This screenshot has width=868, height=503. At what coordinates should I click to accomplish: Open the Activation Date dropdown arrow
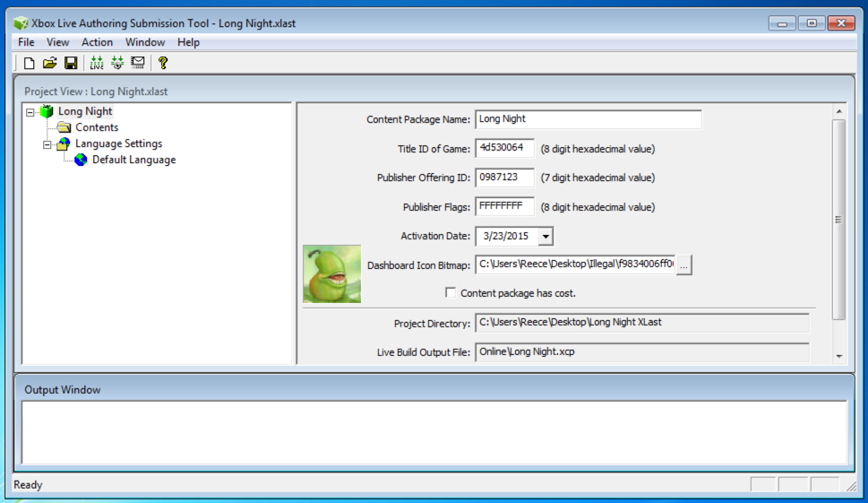pyautogui.click(x=546, y=236)
